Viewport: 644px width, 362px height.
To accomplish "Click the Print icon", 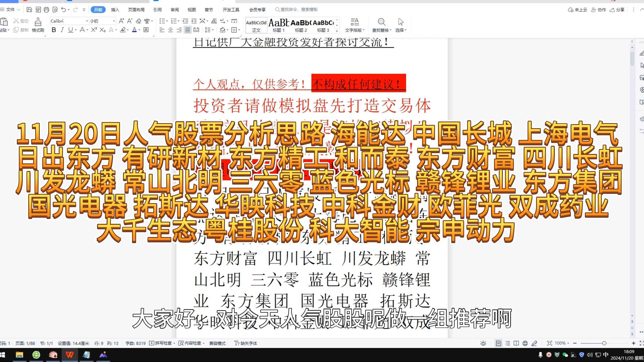I will coord(46,10).
